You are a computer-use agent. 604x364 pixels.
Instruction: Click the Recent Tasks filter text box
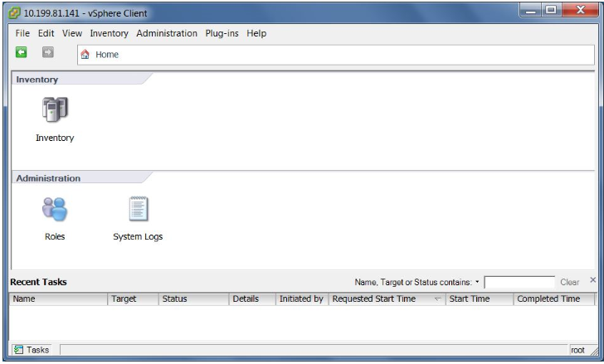(x=519, y=282)
